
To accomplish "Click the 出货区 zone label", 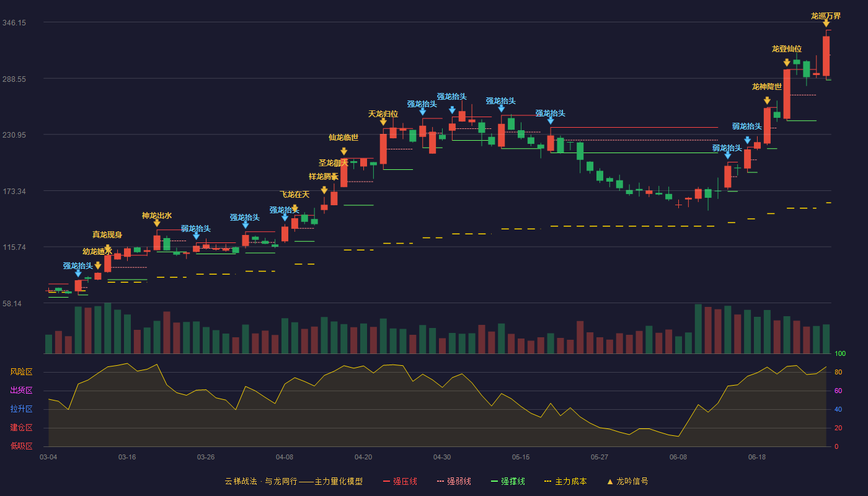I will (x=21, y=391).
